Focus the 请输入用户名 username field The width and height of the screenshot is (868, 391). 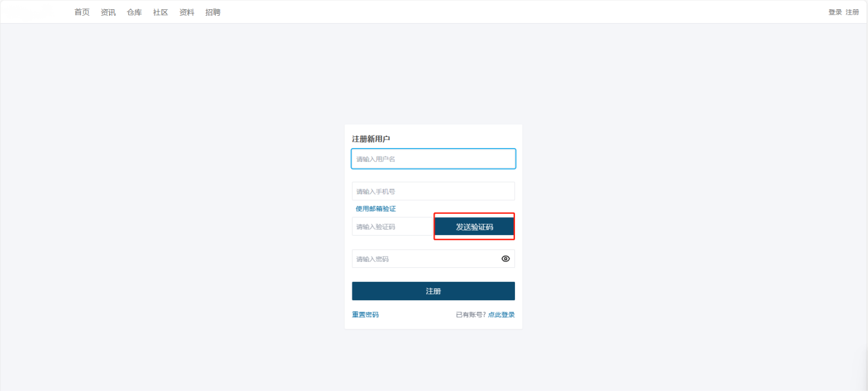point(433,159)
